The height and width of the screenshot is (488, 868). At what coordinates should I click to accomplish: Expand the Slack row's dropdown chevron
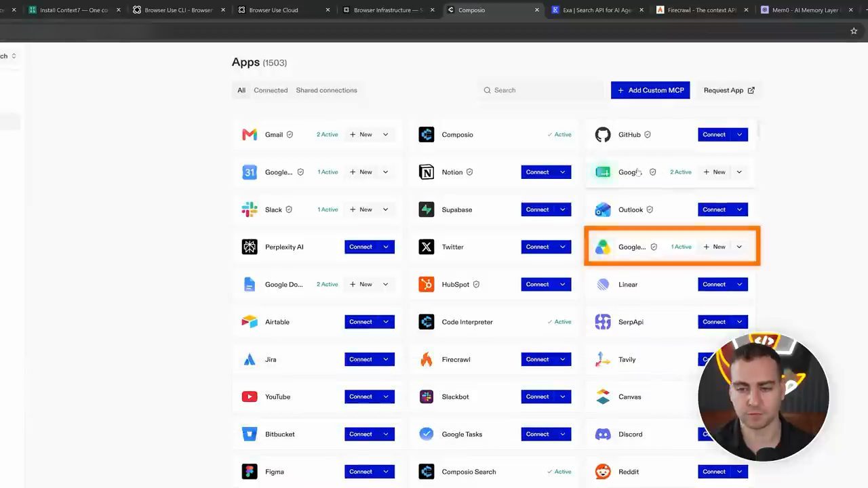click(386, 209)
